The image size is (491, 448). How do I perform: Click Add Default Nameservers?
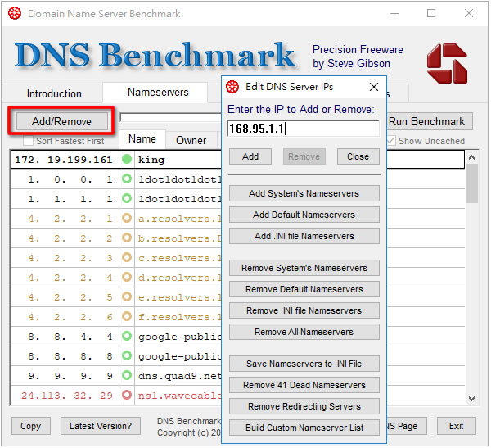304,215
